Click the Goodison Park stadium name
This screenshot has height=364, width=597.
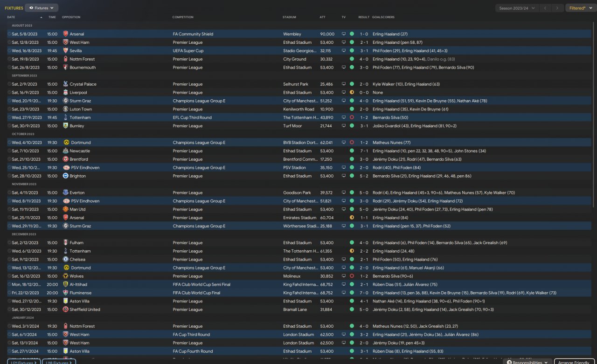pyautogui.click(x=297, y=192)
